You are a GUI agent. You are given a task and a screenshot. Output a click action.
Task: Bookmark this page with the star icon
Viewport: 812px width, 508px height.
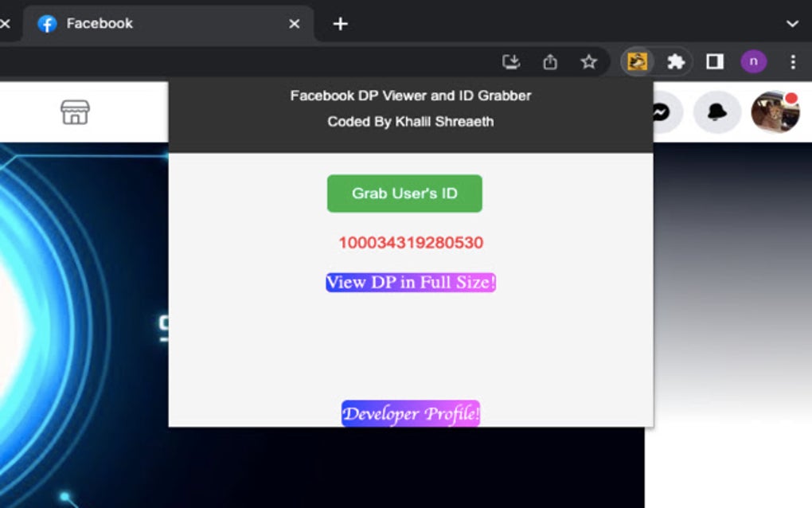(x=589, y=61)
